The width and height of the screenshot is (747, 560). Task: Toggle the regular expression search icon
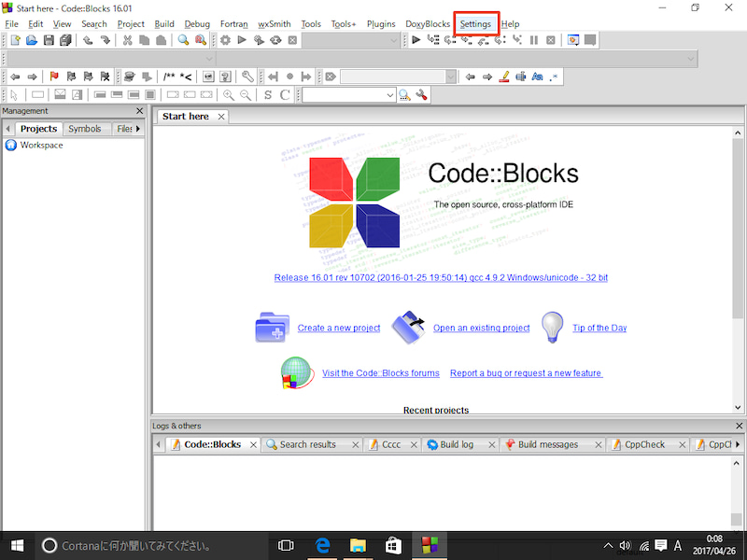point(554,77)
